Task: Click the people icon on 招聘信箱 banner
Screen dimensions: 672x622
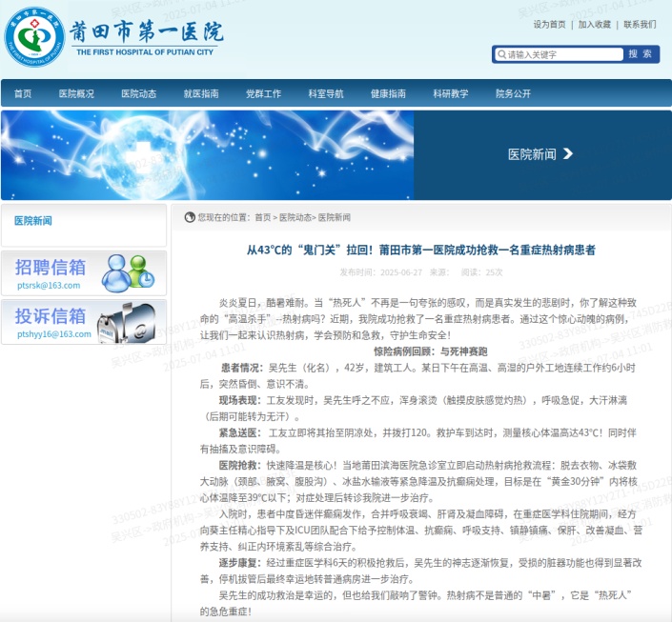Action: (x=128, y=273)
